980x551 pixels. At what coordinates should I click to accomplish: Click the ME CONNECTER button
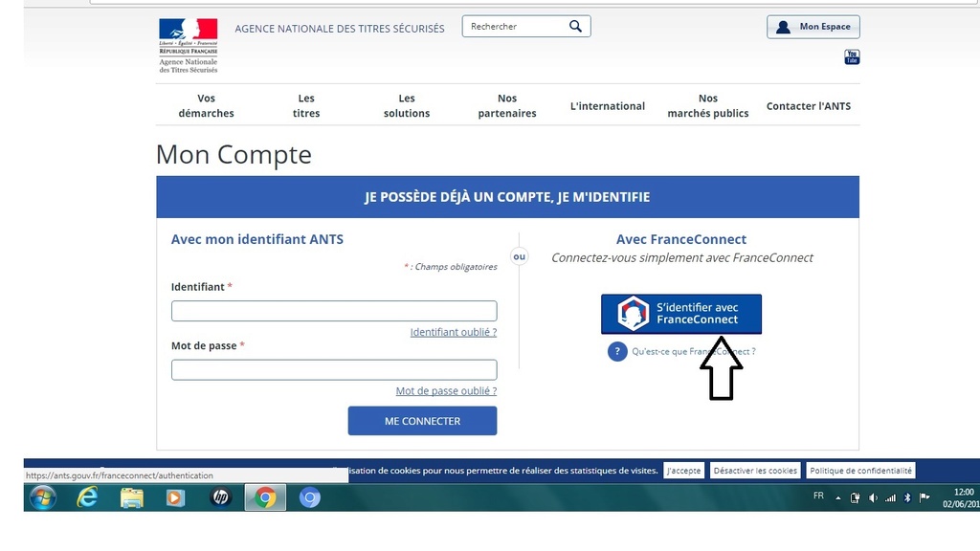click(422, 421)
